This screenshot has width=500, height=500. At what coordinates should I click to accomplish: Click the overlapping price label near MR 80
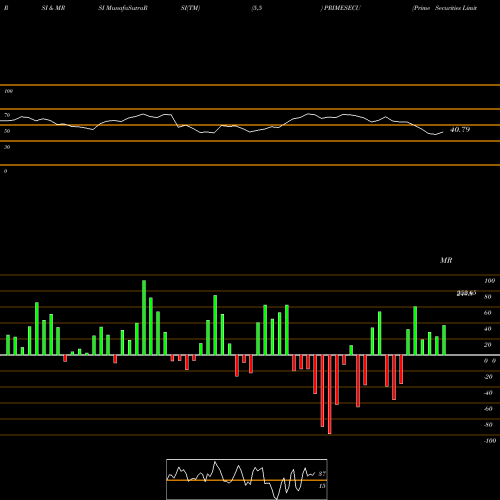[466, 293]
